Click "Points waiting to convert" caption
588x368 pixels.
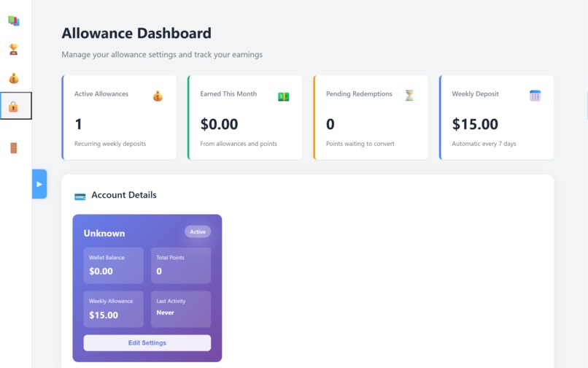click(360, 144)
